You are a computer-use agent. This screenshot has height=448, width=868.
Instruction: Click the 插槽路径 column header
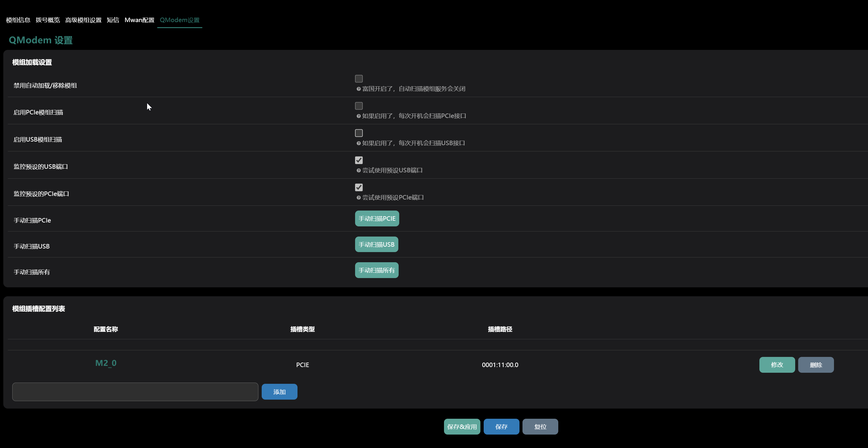pyautogui.click(x=500, y=329)
